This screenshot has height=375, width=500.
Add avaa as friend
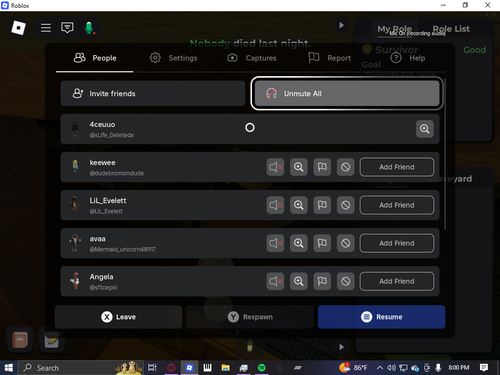click(x=397, y=243)
